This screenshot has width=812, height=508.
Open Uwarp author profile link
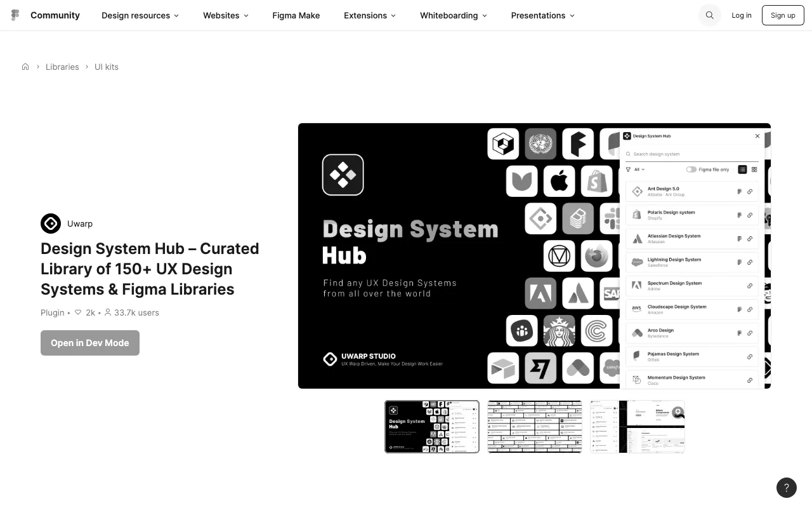[80, 224]
